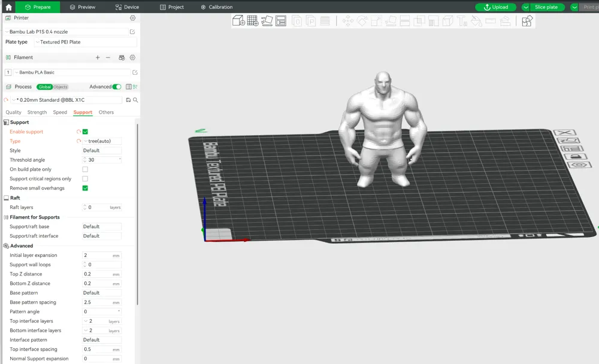Click the compare presets list icon
This screenshot has height=364, width=599.
click(x=129, y=87)
